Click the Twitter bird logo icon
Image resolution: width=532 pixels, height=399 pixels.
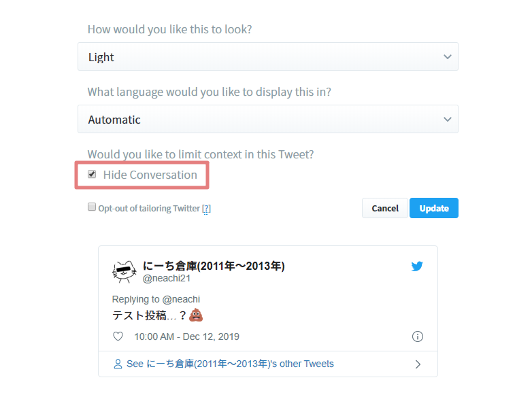coord(417,266)
